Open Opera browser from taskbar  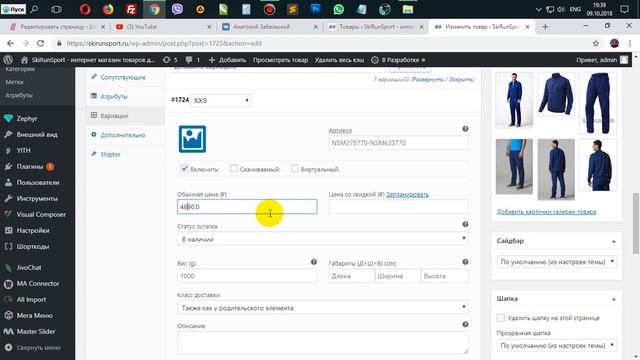pos(85,9)
